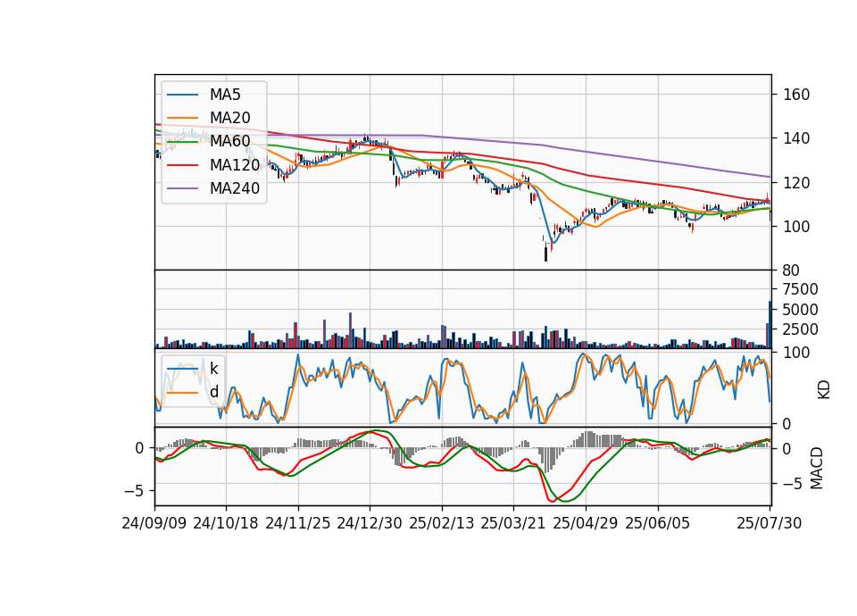Click the 24/11/25 date label
This screenshot has height=616, width=857.
[x=298, y=523]
